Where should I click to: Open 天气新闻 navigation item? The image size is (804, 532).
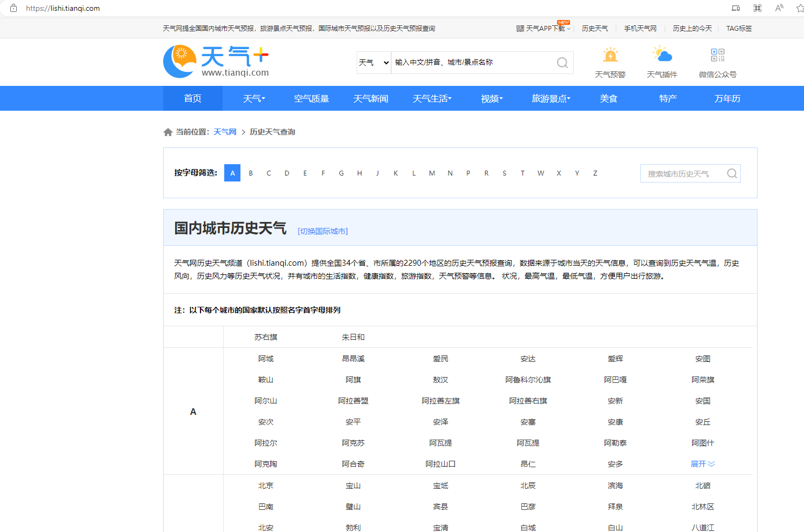371,98
